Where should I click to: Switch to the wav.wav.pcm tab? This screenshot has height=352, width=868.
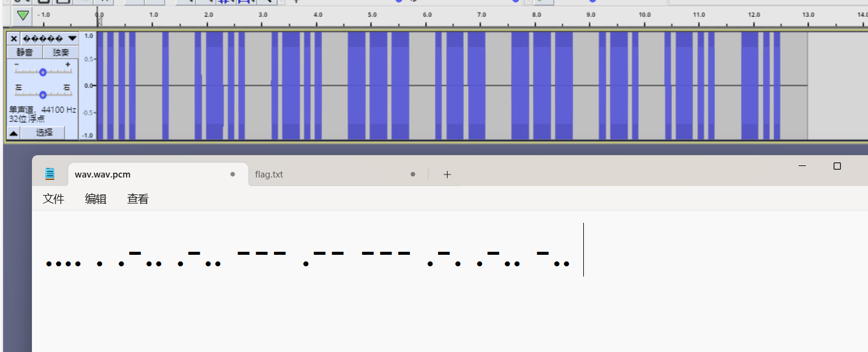[158, 174]
